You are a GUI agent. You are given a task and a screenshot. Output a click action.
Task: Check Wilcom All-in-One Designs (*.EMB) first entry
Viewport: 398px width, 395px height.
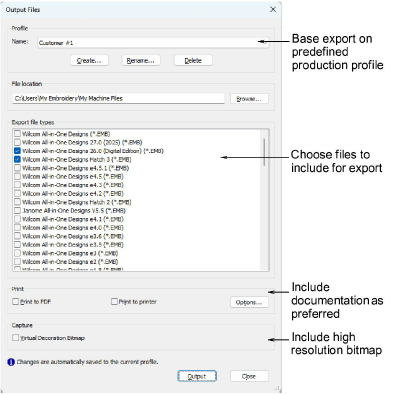coord(17,134)
